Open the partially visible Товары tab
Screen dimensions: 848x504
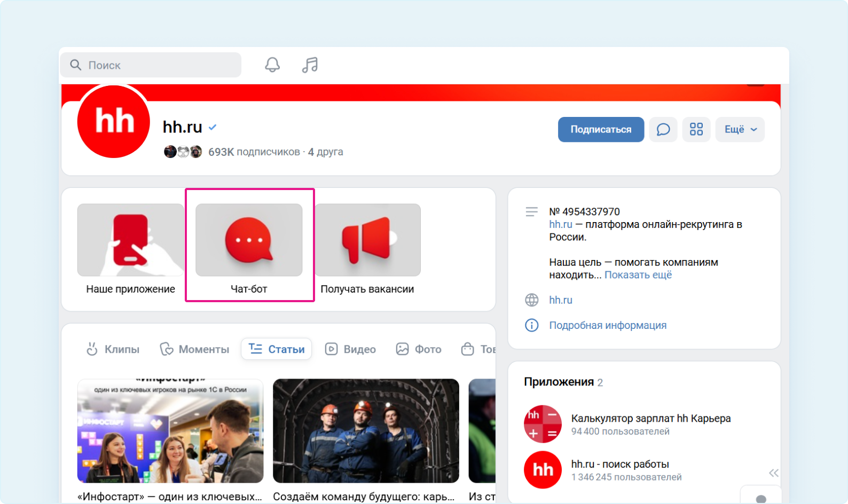478,349
